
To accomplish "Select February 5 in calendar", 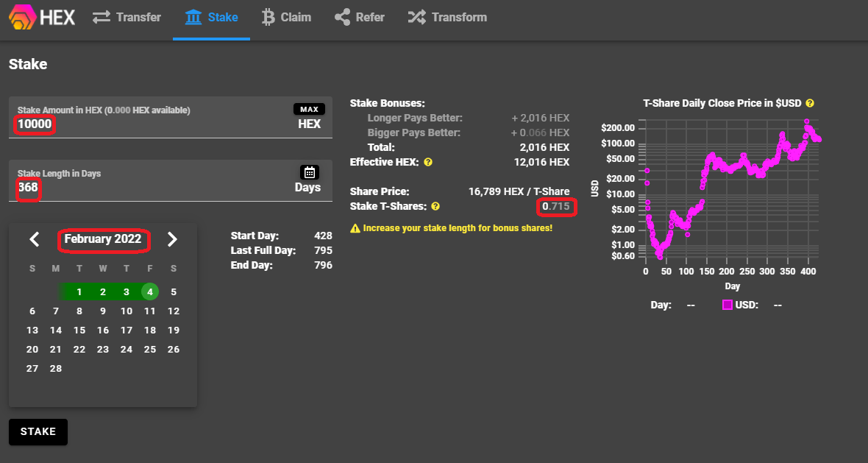I will (x=174, y=292).
